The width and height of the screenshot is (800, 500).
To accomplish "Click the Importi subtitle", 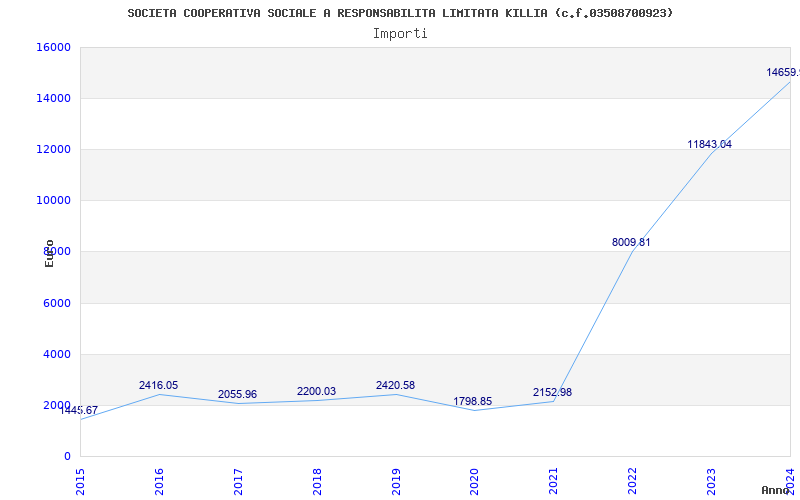I will click(400, 34).
